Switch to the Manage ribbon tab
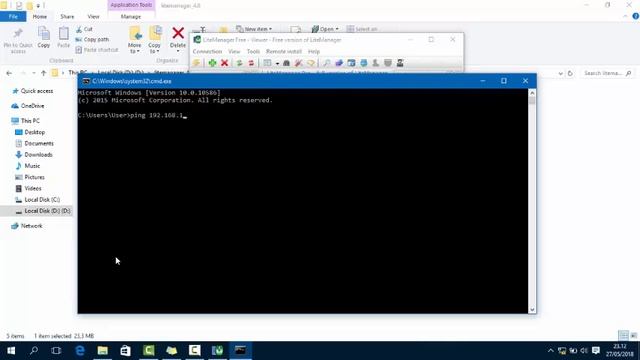Viewport: 640px width, 360px height. click(131, 17)
